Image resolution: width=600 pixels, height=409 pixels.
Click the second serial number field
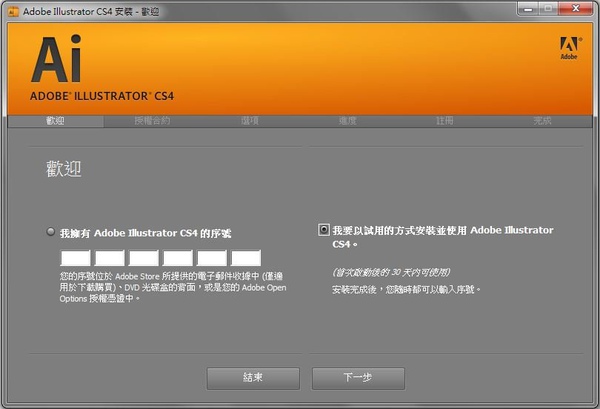(109, 258)
